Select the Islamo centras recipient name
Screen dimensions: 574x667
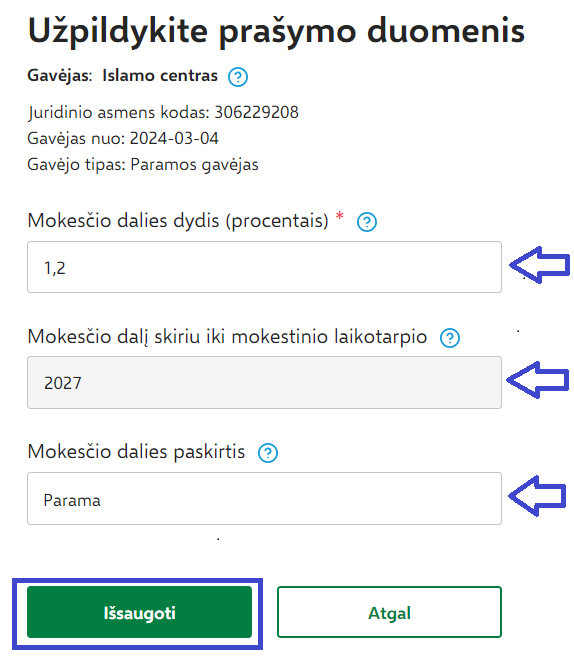coord(160,75)
